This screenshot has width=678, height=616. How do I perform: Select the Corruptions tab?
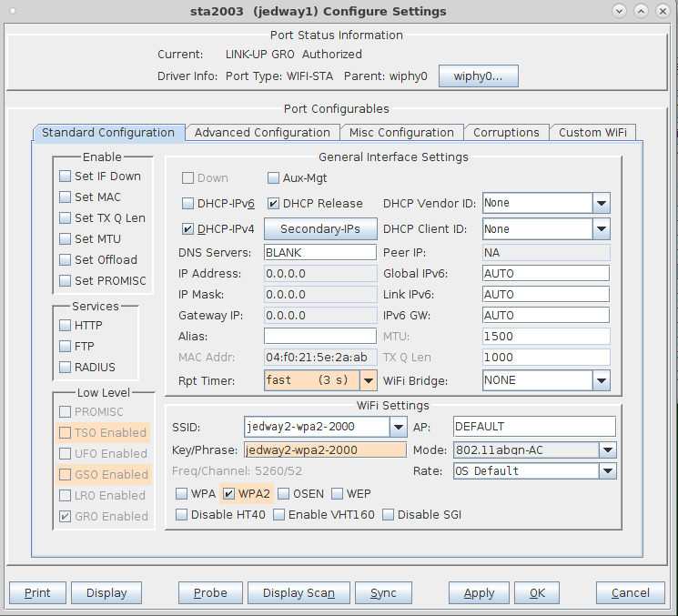click(x=506, y=132)
